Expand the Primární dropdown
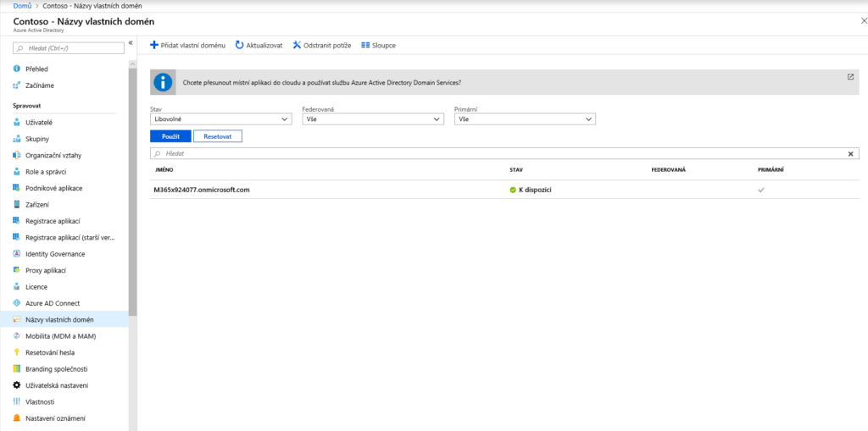The width and height of the screenshot is (868, 431). point(526,119)
